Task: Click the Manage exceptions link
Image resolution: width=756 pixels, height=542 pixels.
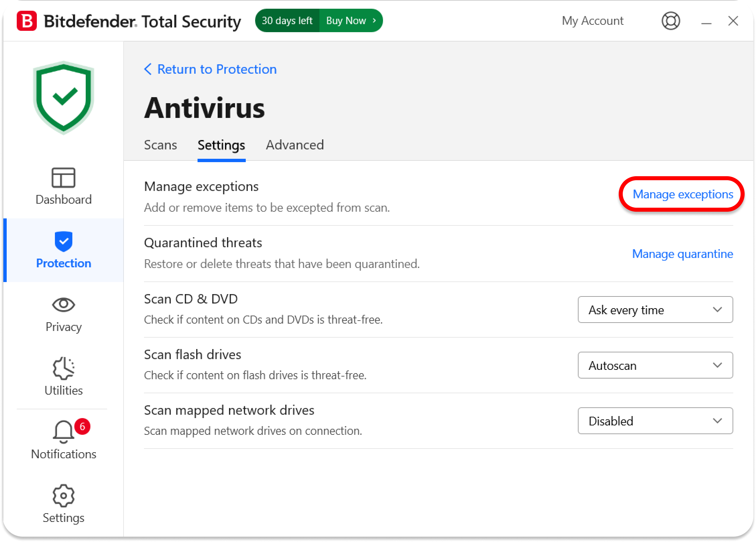Action: pyautogui.click(x=683, y=194)
